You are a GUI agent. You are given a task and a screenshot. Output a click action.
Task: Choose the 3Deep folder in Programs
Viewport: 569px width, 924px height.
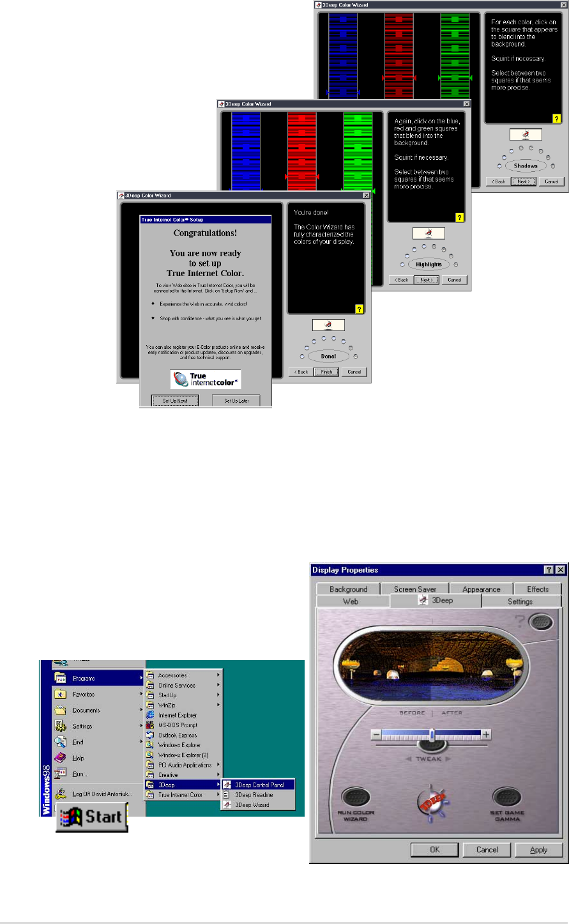click(x=183, y=785)
